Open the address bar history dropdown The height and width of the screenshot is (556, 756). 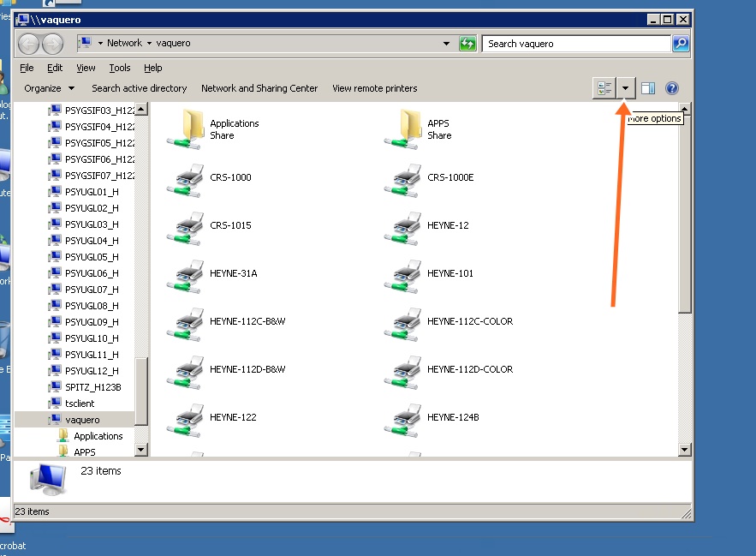445,43
